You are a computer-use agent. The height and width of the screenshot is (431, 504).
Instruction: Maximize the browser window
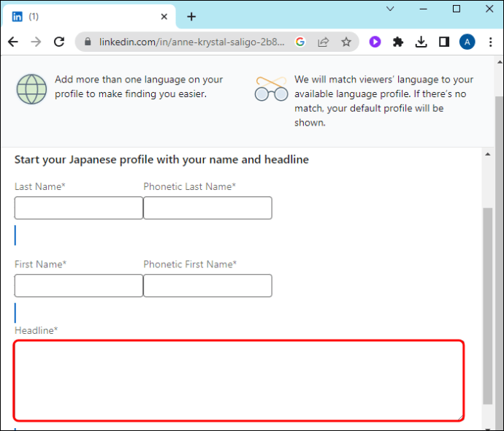click(x=457, y=9)
